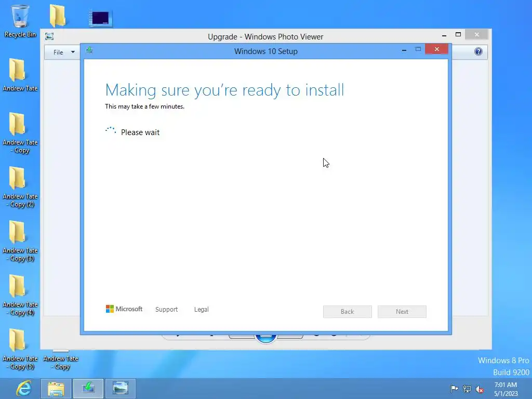Click the Legal link
532x399 pixels.
click(202, 310)
